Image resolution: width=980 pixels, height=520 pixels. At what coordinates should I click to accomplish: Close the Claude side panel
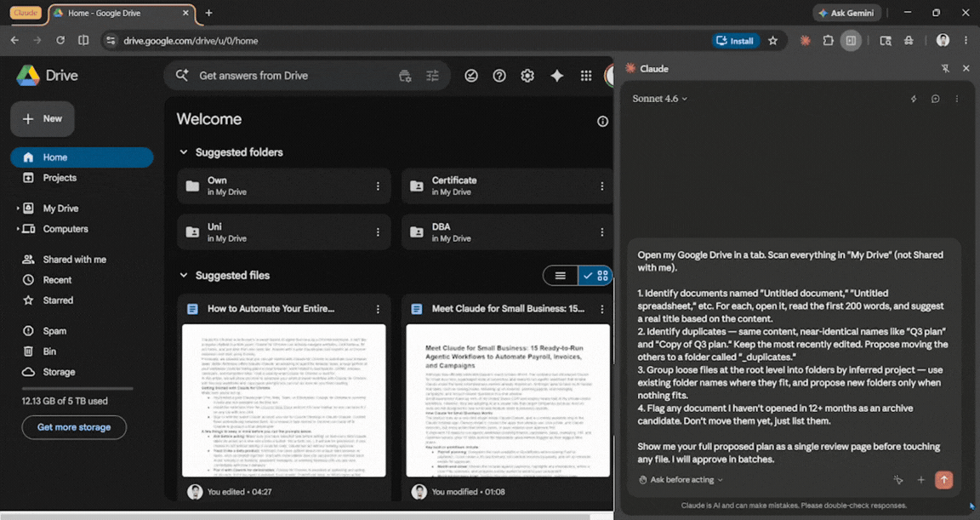(966, 69)
